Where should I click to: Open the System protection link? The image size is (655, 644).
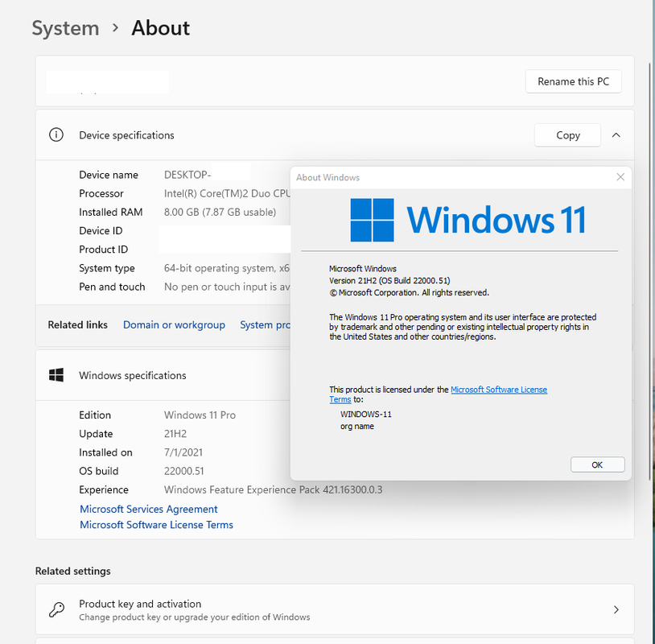point(265,324)
